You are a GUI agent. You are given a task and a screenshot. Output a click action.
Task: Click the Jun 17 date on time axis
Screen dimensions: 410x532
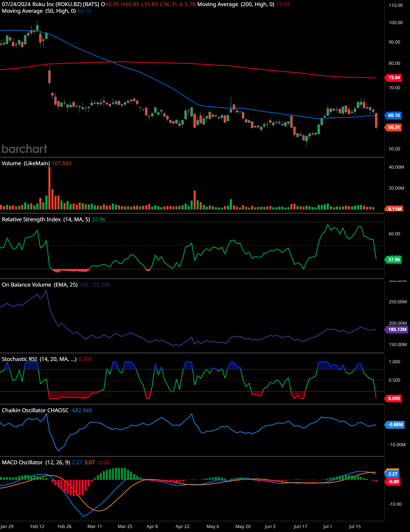point(300,526)
